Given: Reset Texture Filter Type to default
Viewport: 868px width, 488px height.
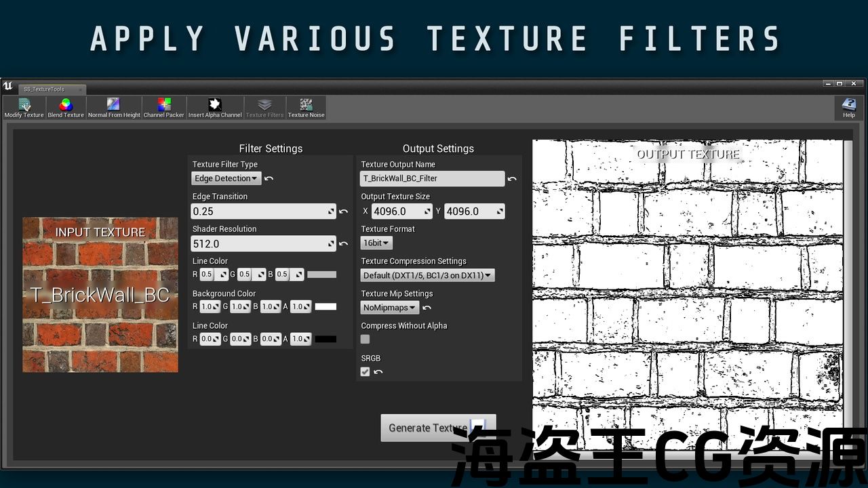Looking at the screenshot, I should (269, 179).
